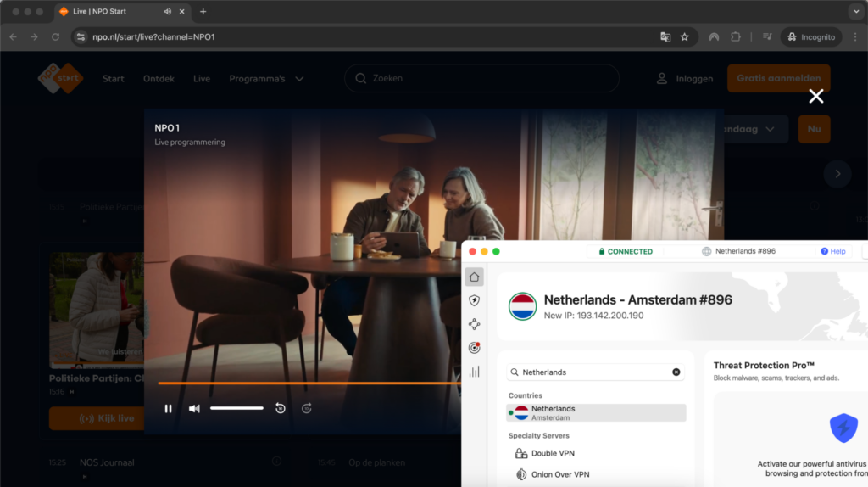868x487 pixels.
Task: Open the statistics bar chart sidebar icon
Action: click(475, 372)
